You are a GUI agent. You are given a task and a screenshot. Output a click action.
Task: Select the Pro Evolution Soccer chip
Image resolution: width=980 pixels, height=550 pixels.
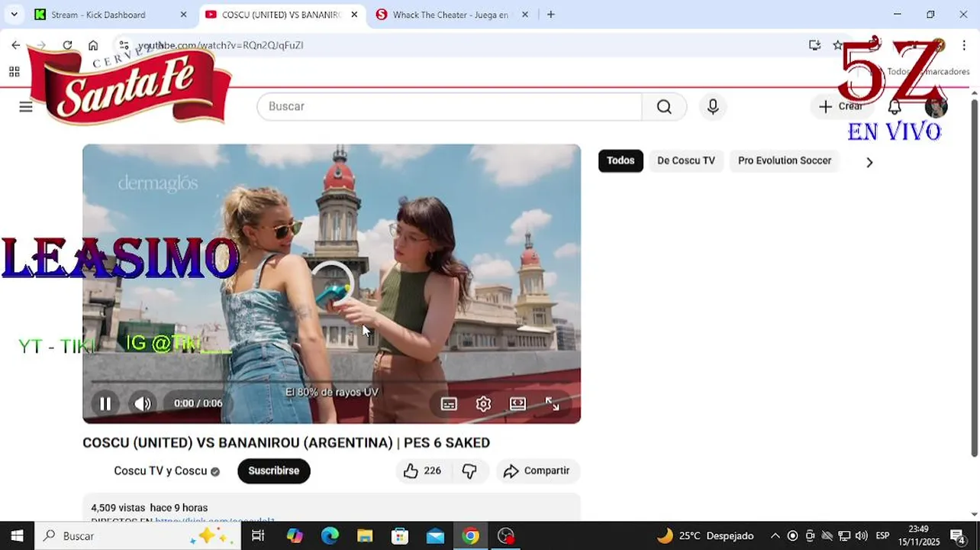pos(785,160)
